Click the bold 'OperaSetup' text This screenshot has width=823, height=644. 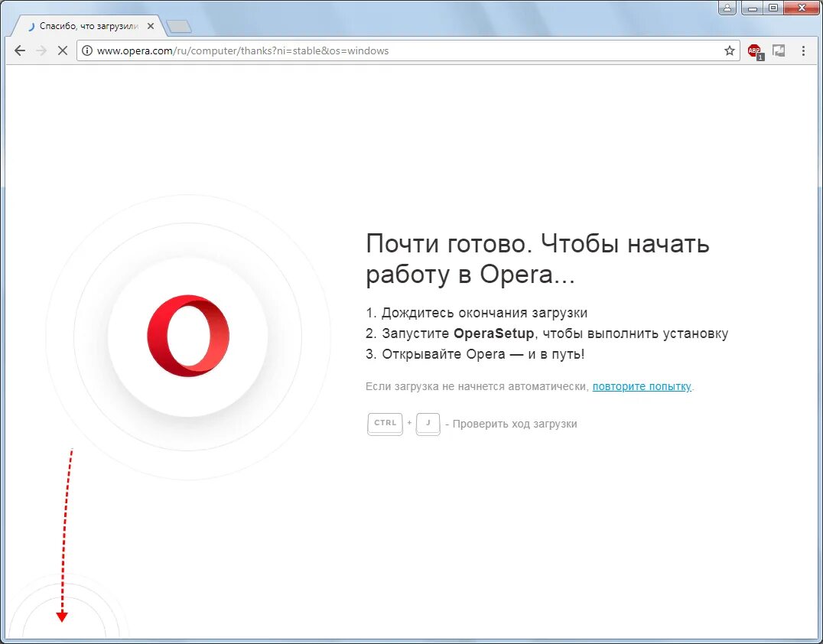tap(493, 333)
